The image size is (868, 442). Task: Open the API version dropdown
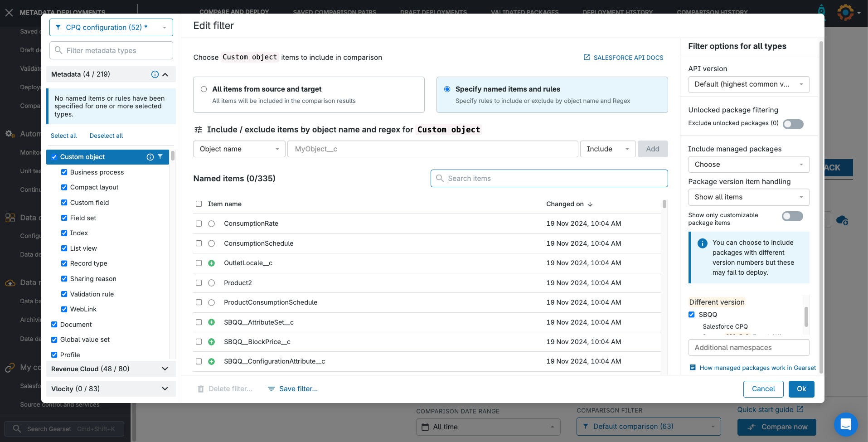pos(748,84)
